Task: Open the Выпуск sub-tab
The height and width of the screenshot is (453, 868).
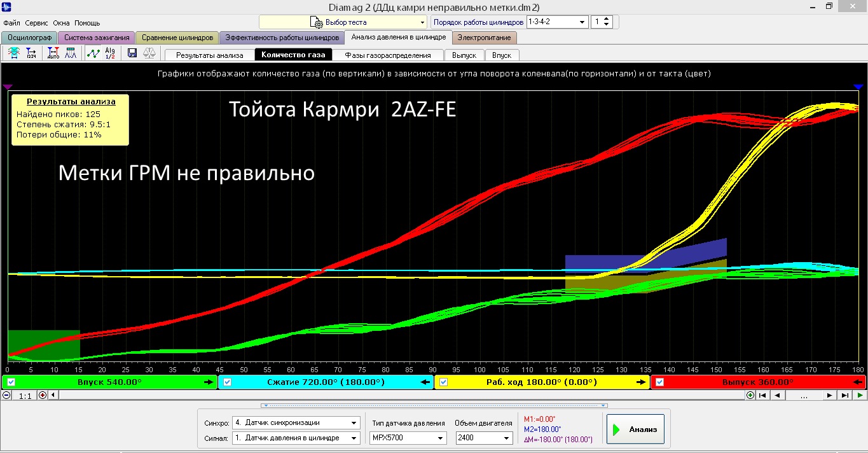Action: point(464,55)
